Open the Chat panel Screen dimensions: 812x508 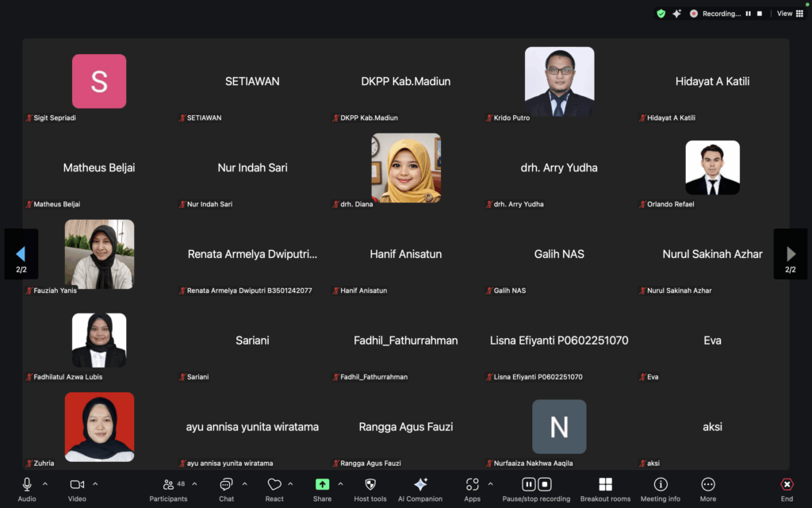pos(226,485)
